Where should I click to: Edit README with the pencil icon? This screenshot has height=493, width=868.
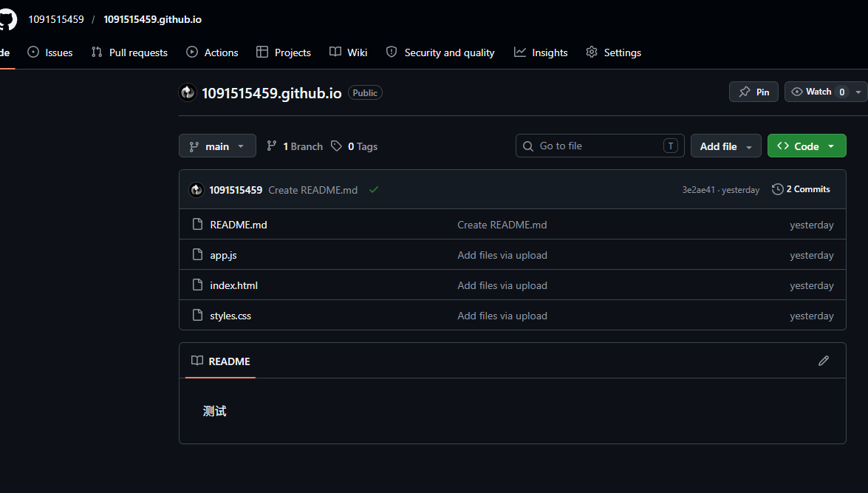(x=824, y=361)
